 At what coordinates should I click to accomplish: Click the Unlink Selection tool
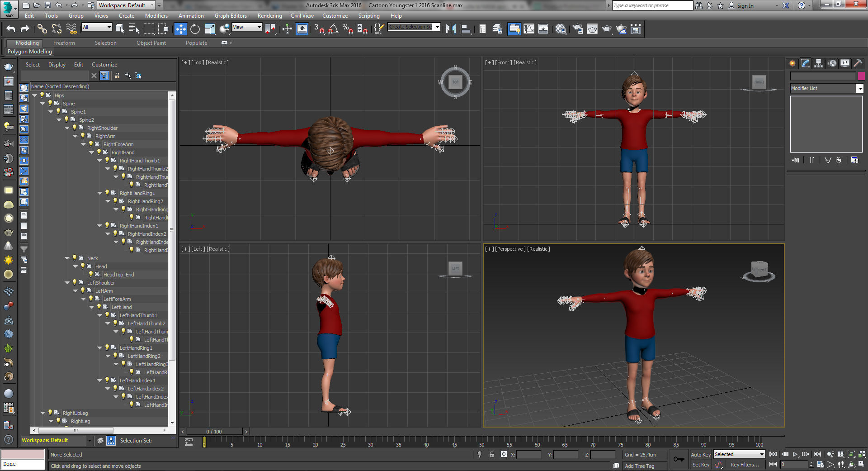[x=57, y=29]
